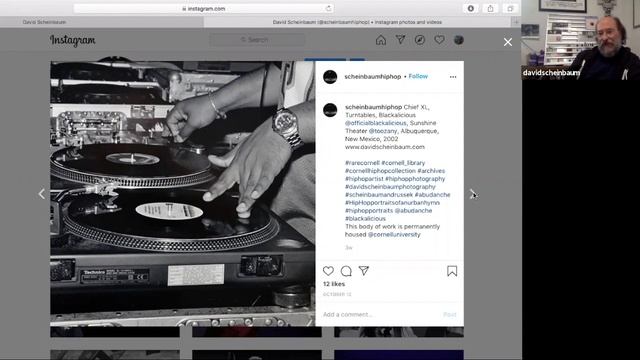
Task: Share post via paper plane icon
Action: pos(364,271)
